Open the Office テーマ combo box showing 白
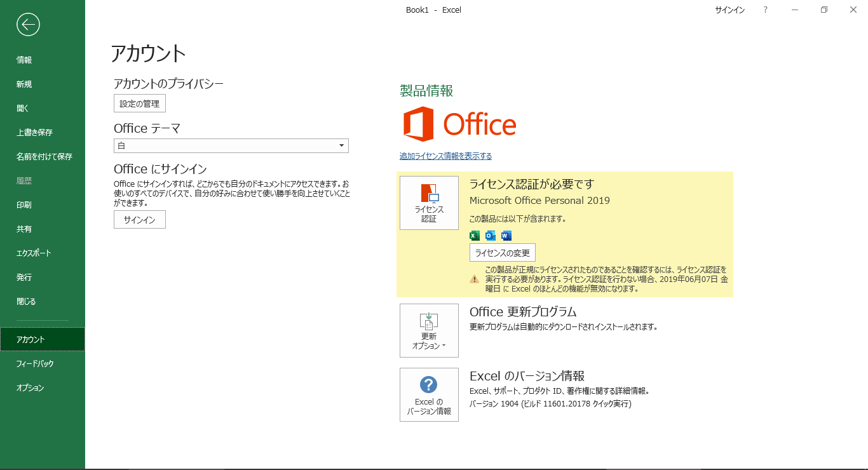 tap(231, 146)
